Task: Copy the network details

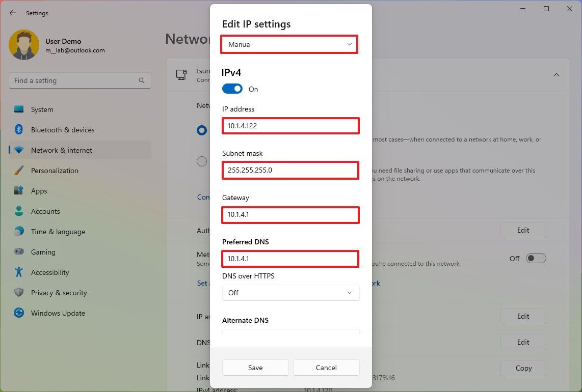Action: point(523,368)
